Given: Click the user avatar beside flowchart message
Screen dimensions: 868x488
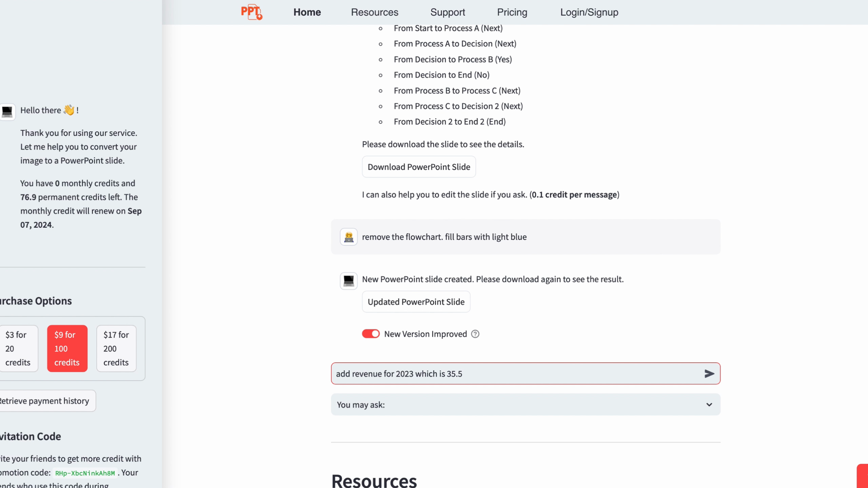Looking at the screenshot, I should point(349,237).
